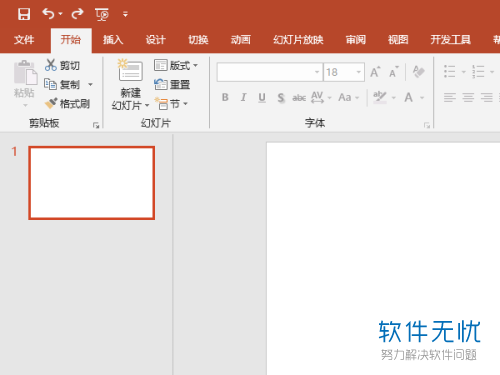This screenshot has width=500, height=375.
Task: Open the highlight color dropdown arrow
Action: coord(394,98)
